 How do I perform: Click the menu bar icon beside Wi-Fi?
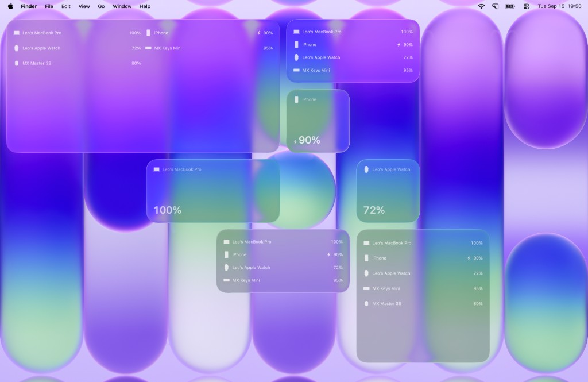(496, 6)
